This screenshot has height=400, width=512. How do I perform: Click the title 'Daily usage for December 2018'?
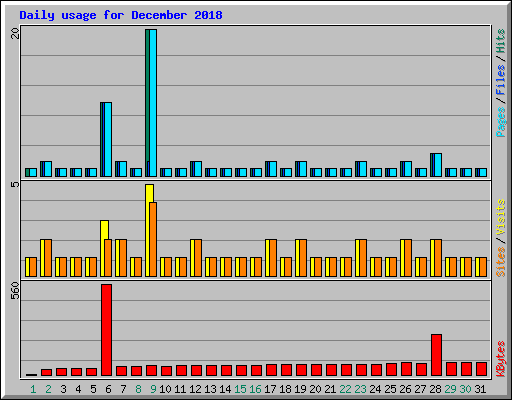121,15
